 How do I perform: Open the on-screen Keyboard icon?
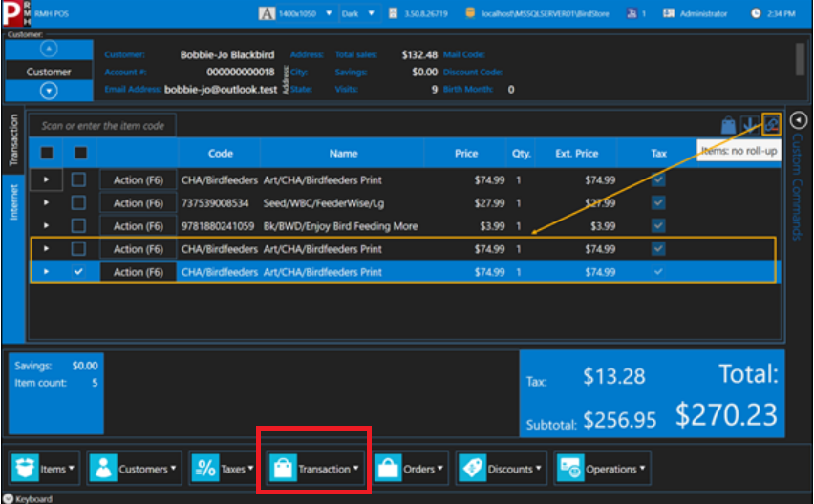[x=10, y=498]
